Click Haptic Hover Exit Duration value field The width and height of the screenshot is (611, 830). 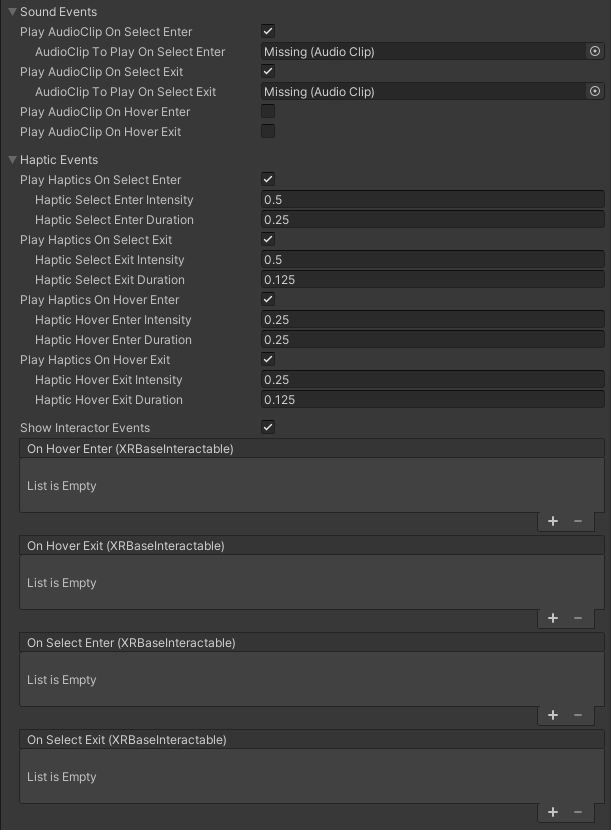click(x=432, y=400)
